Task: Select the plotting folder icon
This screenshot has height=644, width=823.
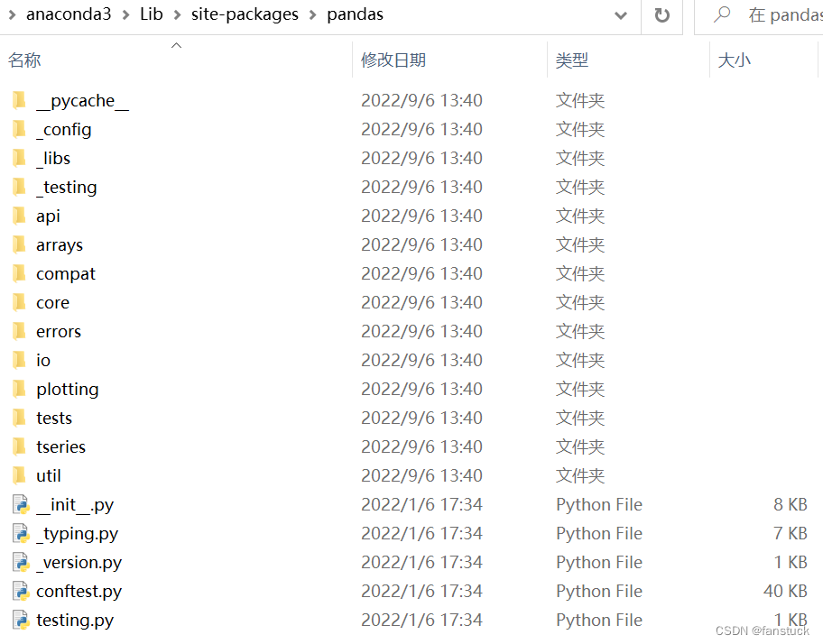Action: 19,388
